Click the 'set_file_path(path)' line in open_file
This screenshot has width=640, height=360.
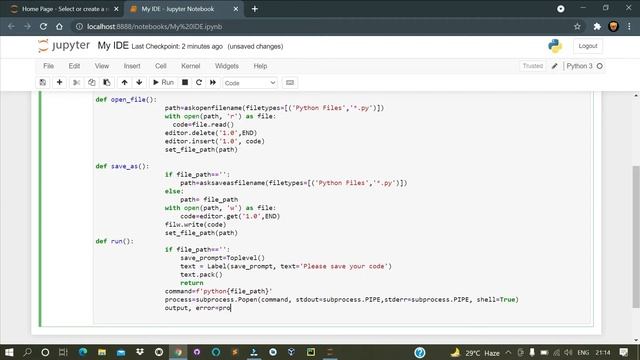tap(201, 149)
